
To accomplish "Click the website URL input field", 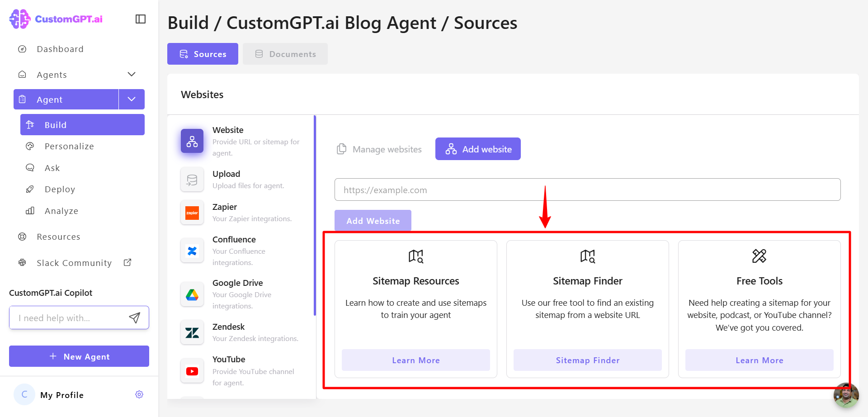I will coord(587,190).
